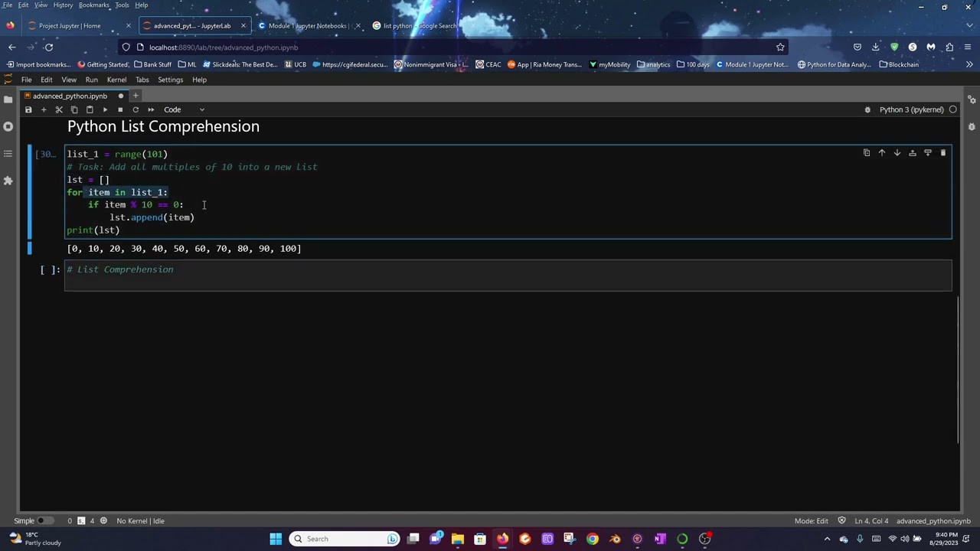The image size is (980, 551).
Task: Open the Run menu
Action: click(91, 80)
